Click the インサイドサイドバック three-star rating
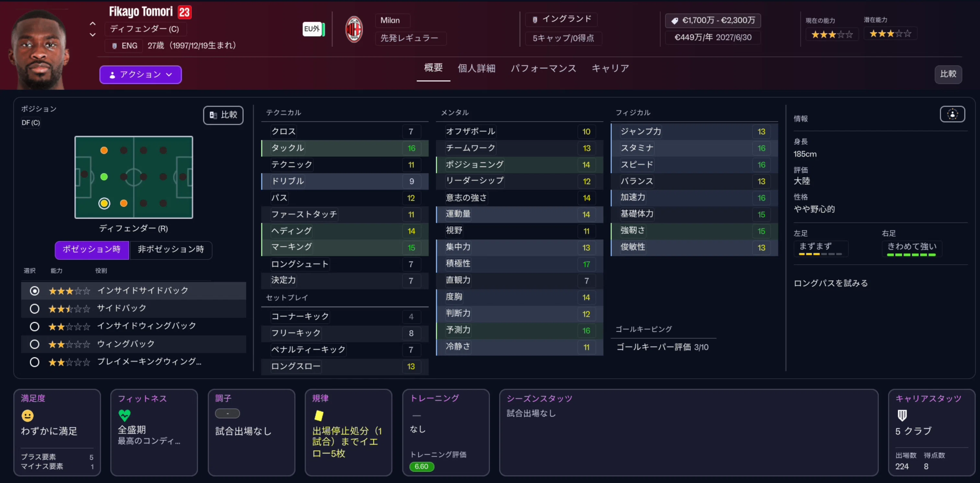The image size is (980, 483). [69, 291]
